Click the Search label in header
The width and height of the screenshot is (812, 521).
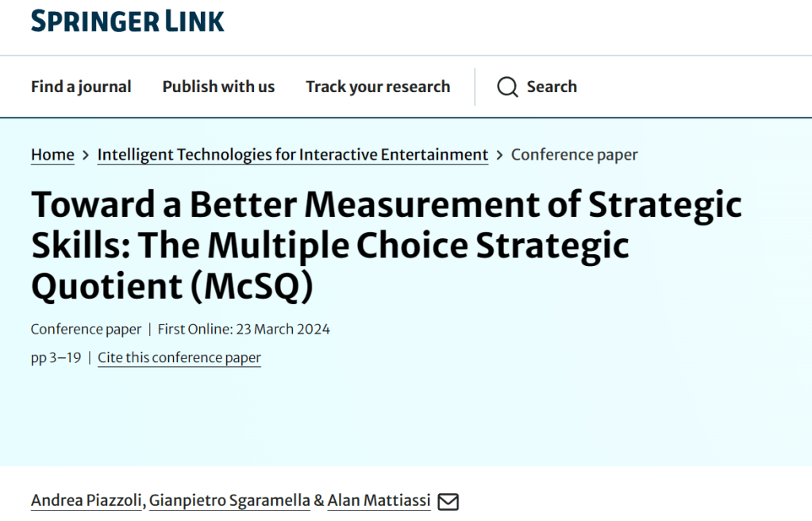pos(552,87)
